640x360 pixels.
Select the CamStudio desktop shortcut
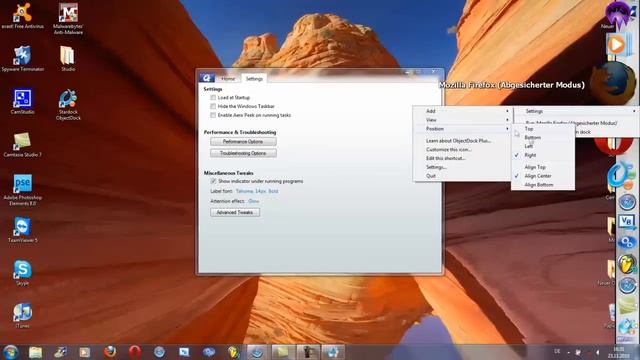(22, 101)
